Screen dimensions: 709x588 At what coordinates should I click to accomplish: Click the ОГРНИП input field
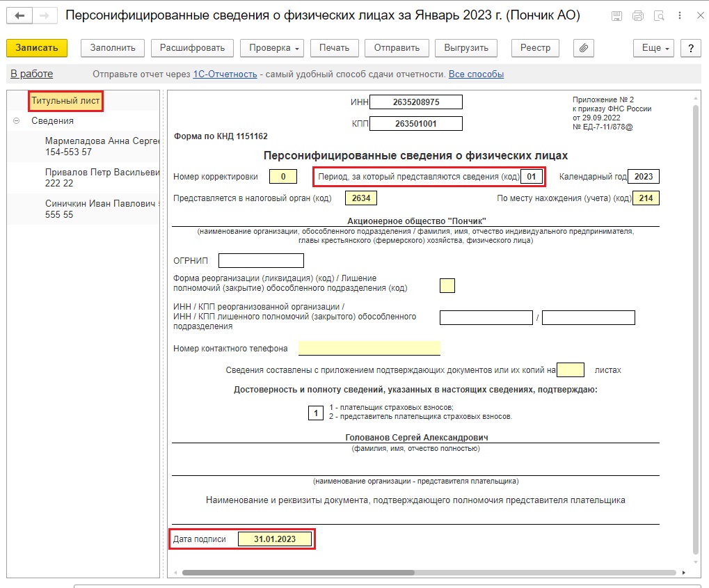coord(261,260)
